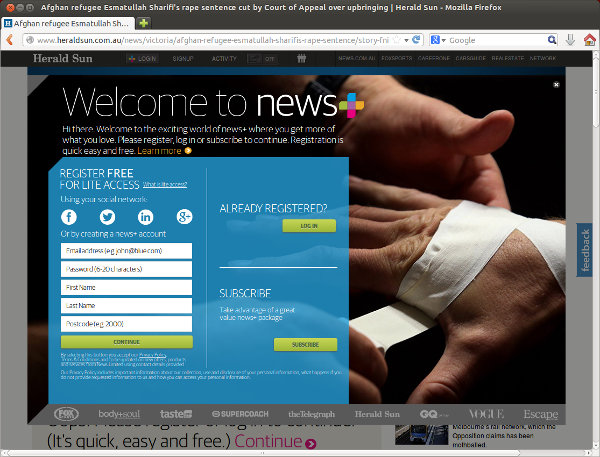Click the pink Continue link on page
The height and width of the screenshot is (457, 600).
pyautogui.click(x=268, y=441)
